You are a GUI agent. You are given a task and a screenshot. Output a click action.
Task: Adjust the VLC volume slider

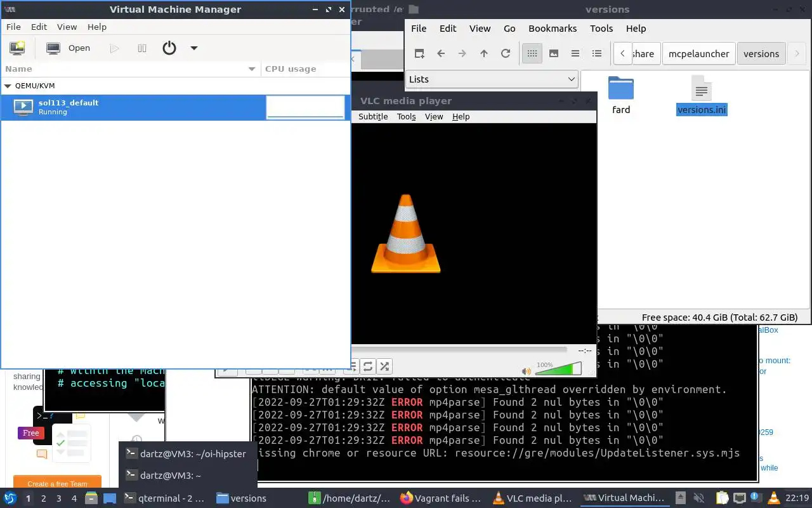coord(558,368)
